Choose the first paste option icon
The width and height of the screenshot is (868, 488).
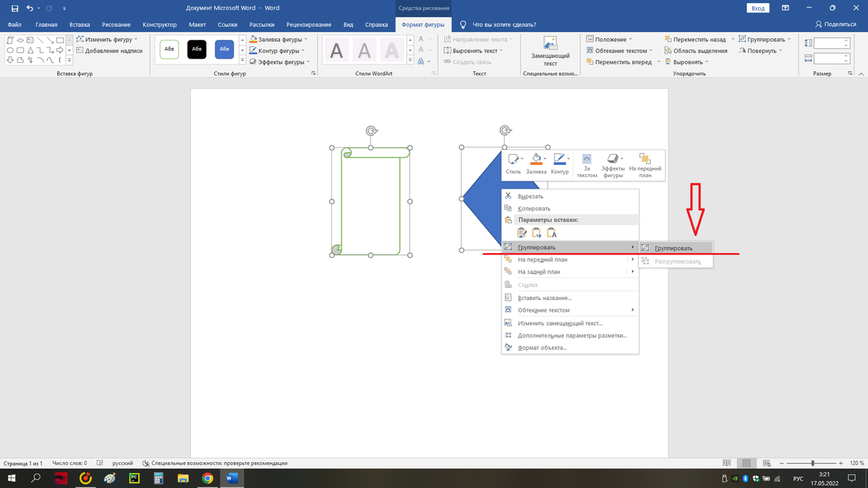click(522, 232)
